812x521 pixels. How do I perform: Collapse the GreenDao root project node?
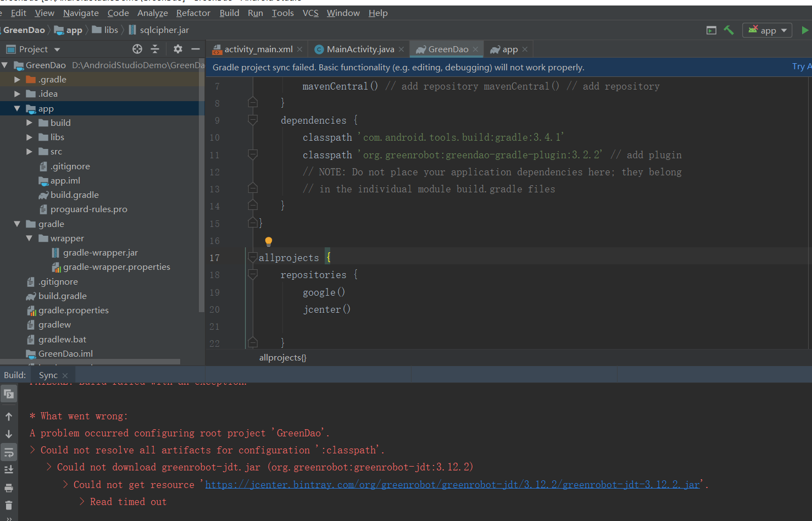click(x=4, y=65)
